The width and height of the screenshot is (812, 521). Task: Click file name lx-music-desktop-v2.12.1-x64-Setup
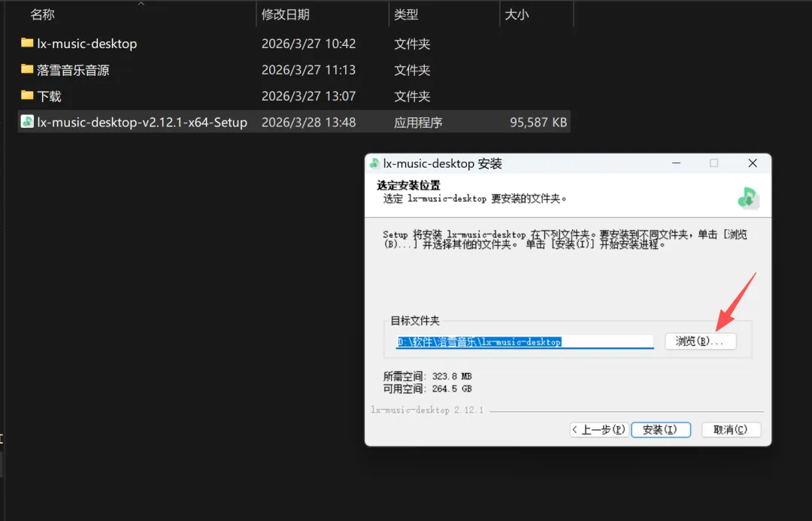pyautogui.click(x=142, y=123)
